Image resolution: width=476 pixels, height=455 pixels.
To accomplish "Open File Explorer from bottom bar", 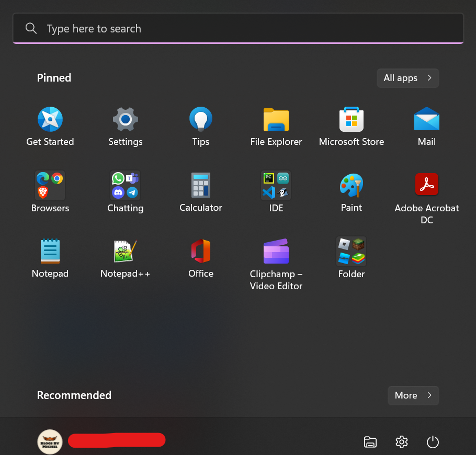I will click(370, 442).
